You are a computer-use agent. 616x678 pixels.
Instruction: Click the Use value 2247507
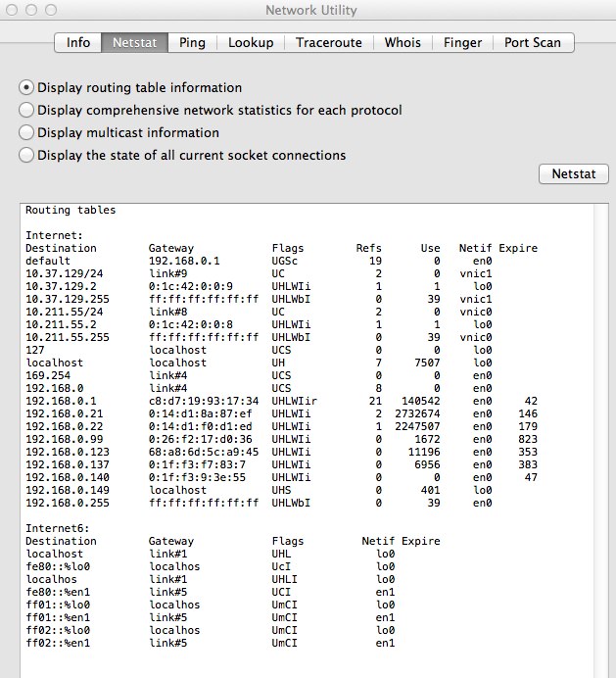[x=417, y=427]
